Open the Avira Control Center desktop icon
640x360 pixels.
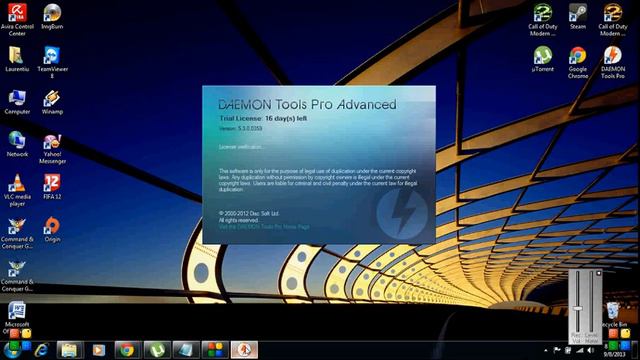[x=17, y=19]
